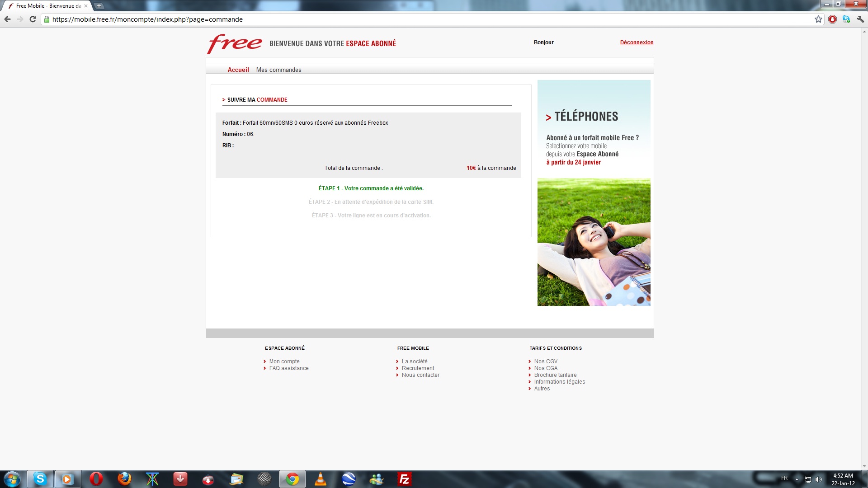Open the Mes commandes menu item
The width and height of the screenshot is (868, 488).
pyautogui.click(x=278, y=70)
